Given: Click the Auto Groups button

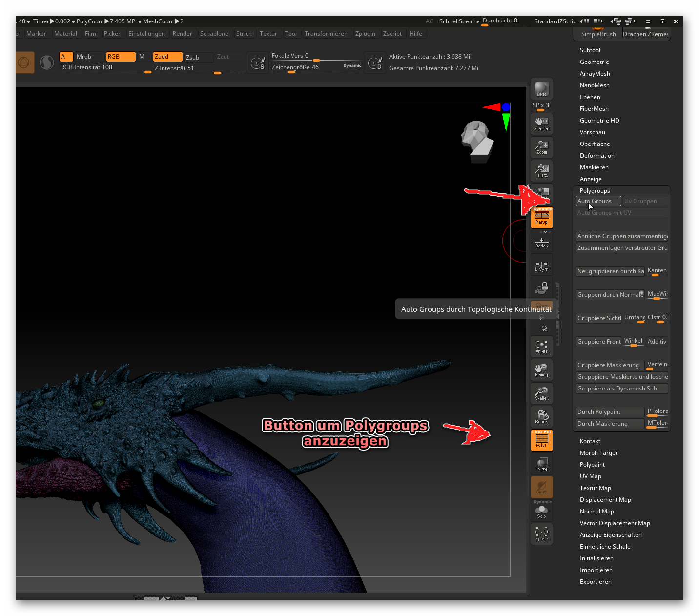Looking at the screenshot, I should 598,201.
